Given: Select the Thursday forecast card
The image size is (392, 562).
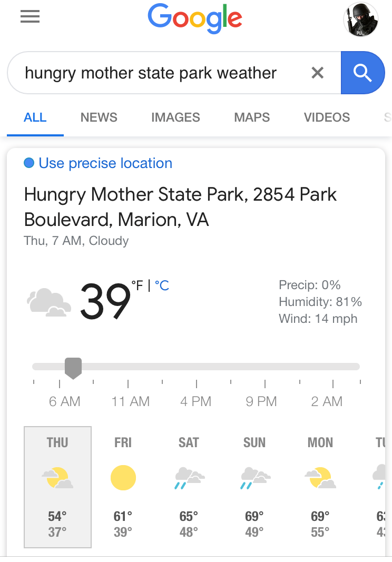Looking at the screenshot, I should click(x=57, y=487).
